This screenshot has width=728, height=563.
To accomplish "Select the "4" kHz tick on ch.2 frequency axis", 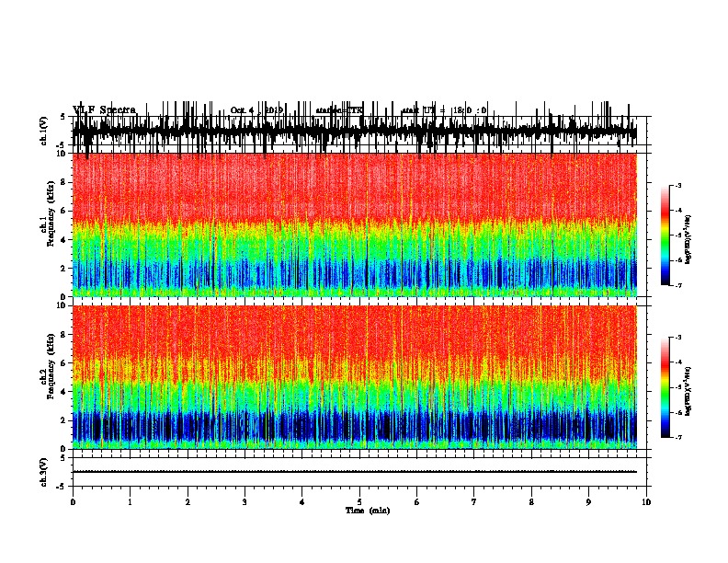I will (x=63, y=392).
